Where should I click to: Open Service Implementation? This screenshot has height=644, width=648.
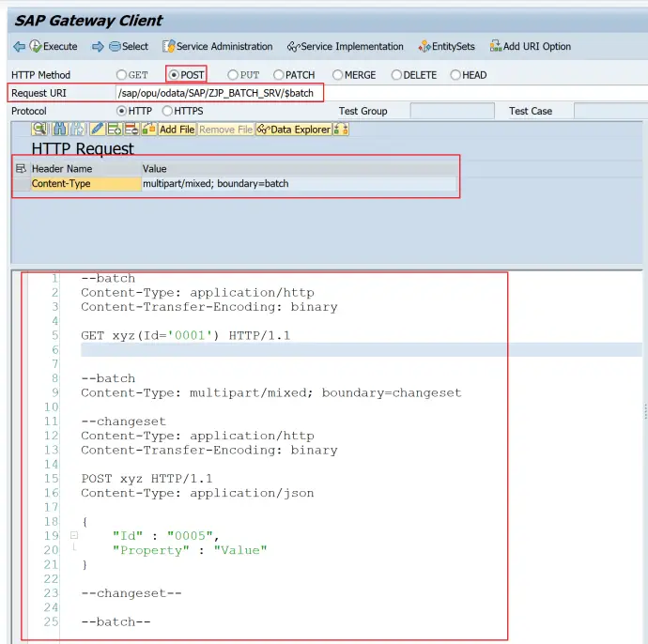(x=345, y=47)
